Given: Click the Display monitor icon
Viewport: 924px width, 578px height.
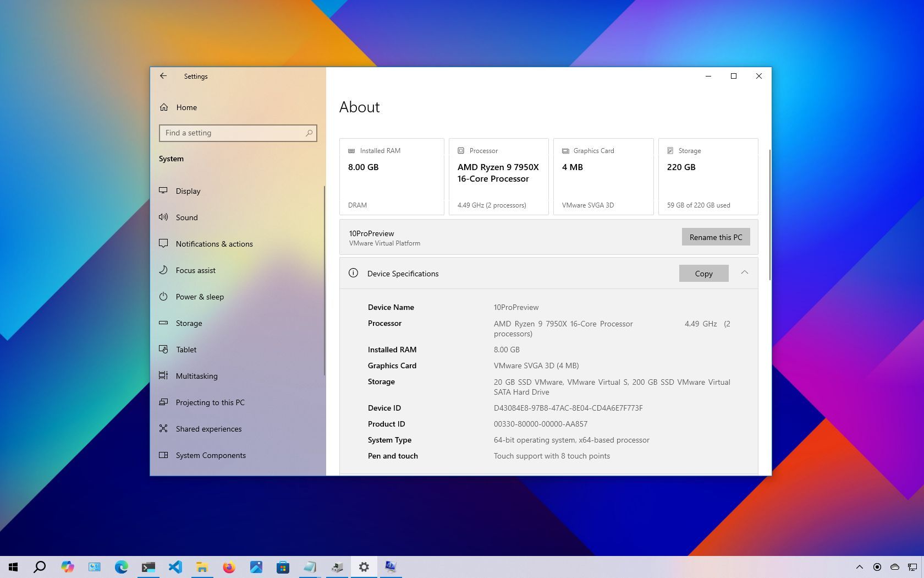Looking at the screenshot, I should pyautogui.click(x=163, y=190).
